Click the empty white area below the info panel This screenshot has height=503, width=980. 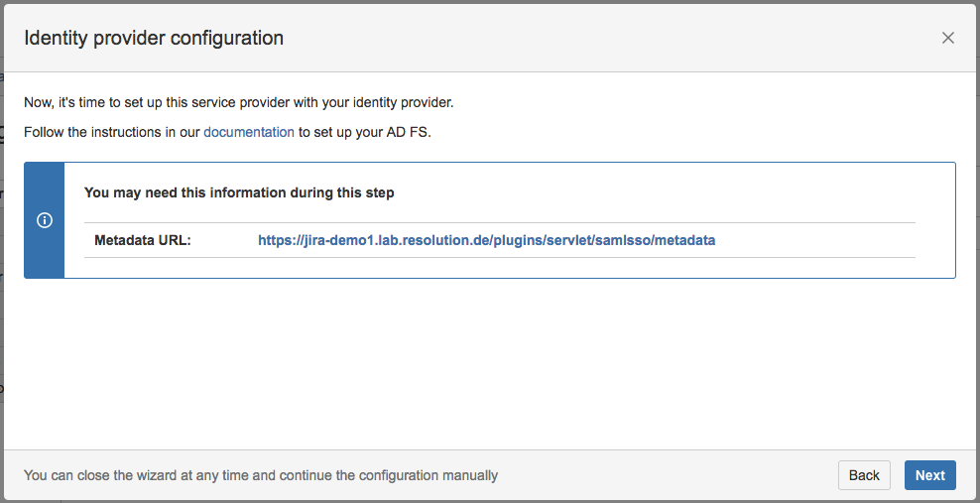(x=489, y=364)
